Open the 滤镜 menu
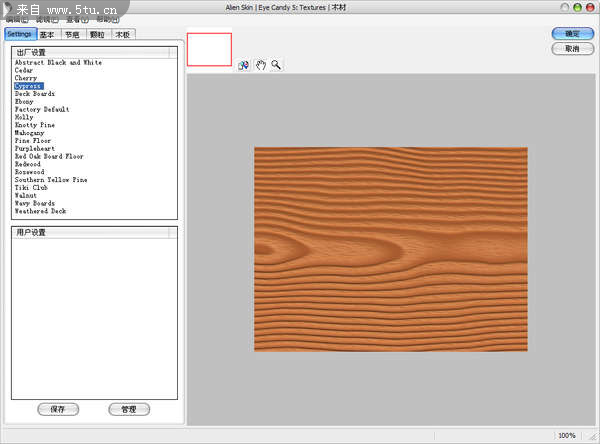This screenshot has width=600, height=444. tap(47, 20)
